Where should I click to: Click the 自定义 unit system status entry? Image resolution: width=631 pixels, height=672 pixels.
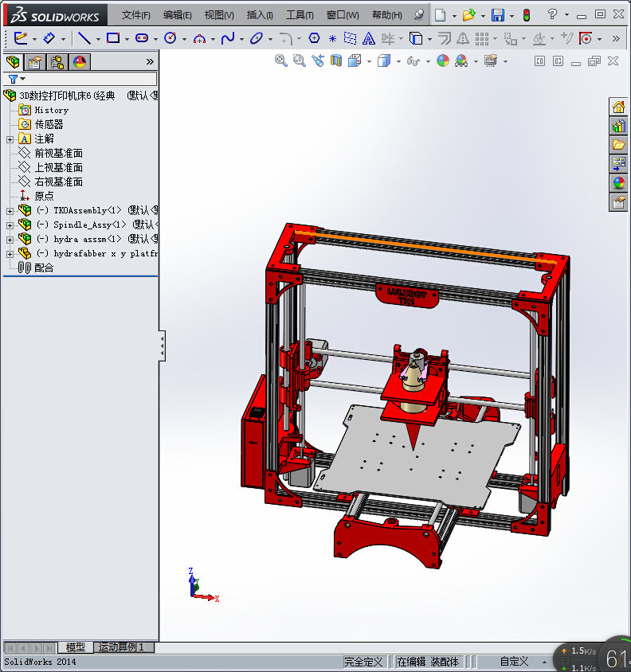tap(515, 662)
